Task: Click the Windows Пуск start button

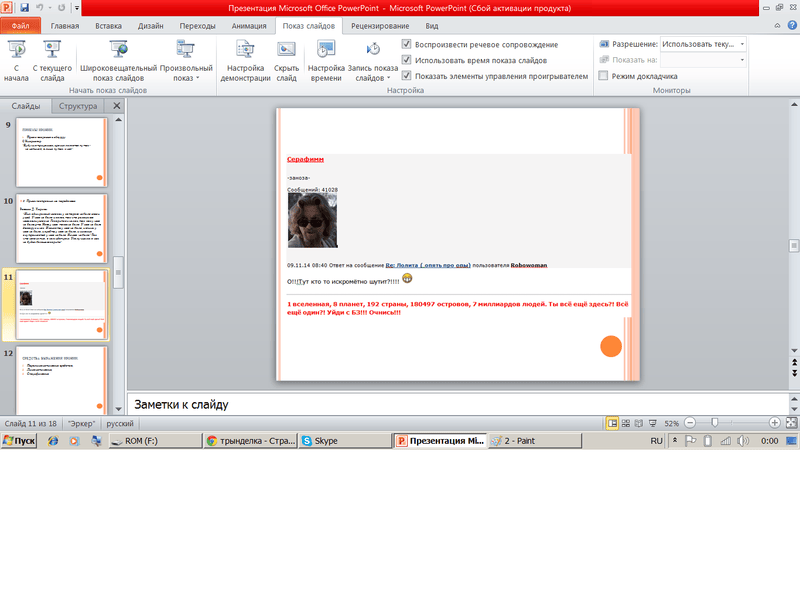Action: [x=20, y=440]
